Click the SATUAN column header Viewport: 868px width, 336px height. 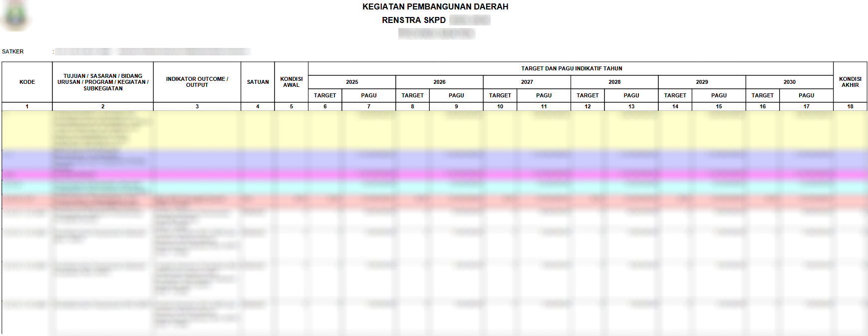(258, 82)
